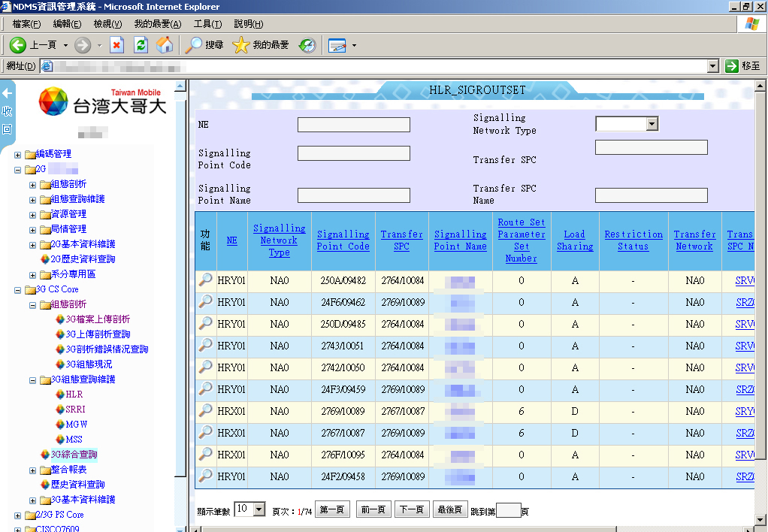
Task: Click magnifier icon in first HRX01 row
Action: coord(205,411)
